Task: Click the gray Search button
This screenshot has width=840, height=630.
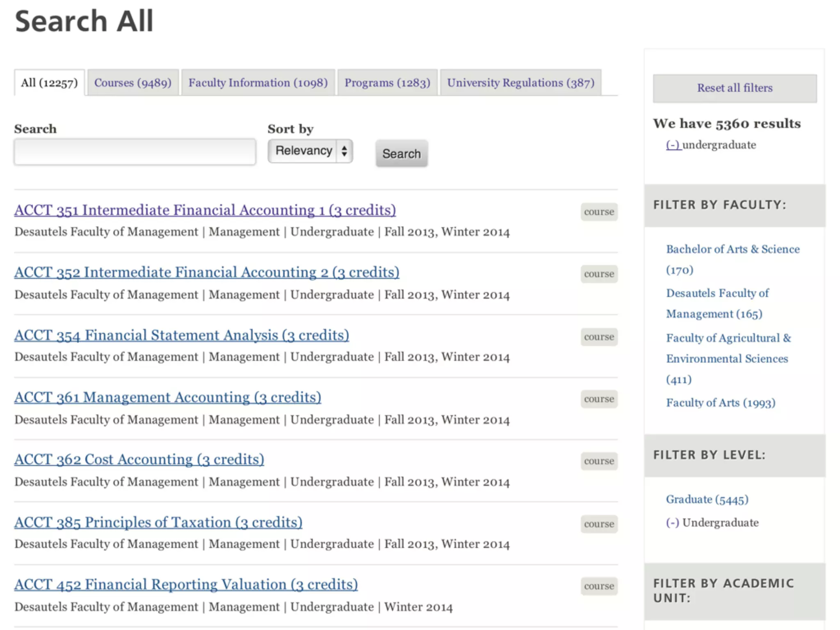Action: [401, 153]
